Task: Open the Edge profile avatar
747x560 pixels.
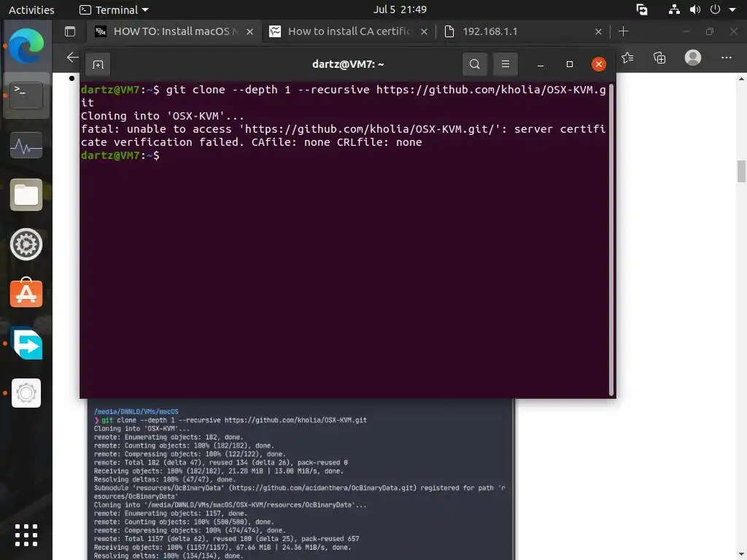Action: pos(693,58)
